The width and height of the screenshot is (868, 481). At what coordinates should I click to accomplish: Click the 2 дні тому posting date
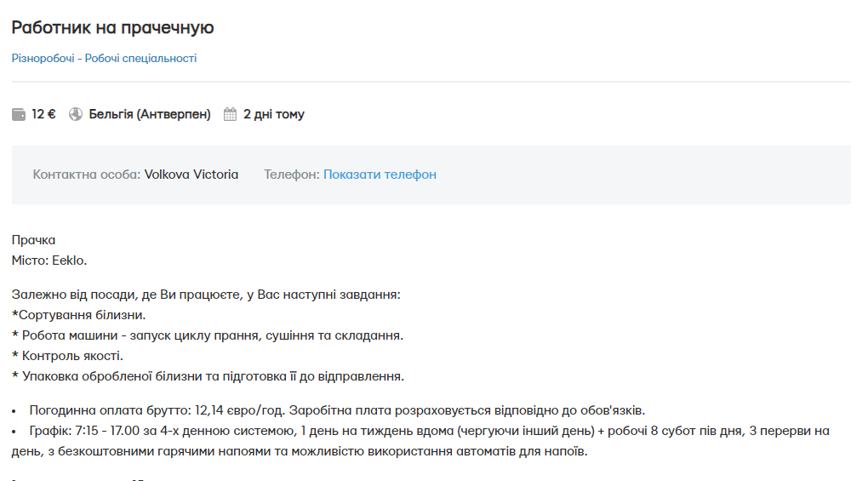point(273,114)
